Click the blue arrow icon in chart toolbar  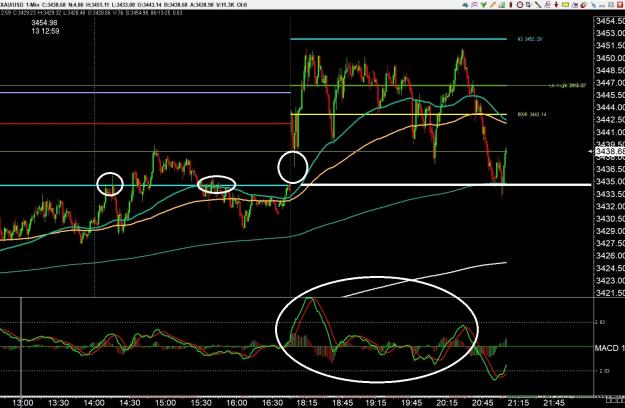pos(465,5)
